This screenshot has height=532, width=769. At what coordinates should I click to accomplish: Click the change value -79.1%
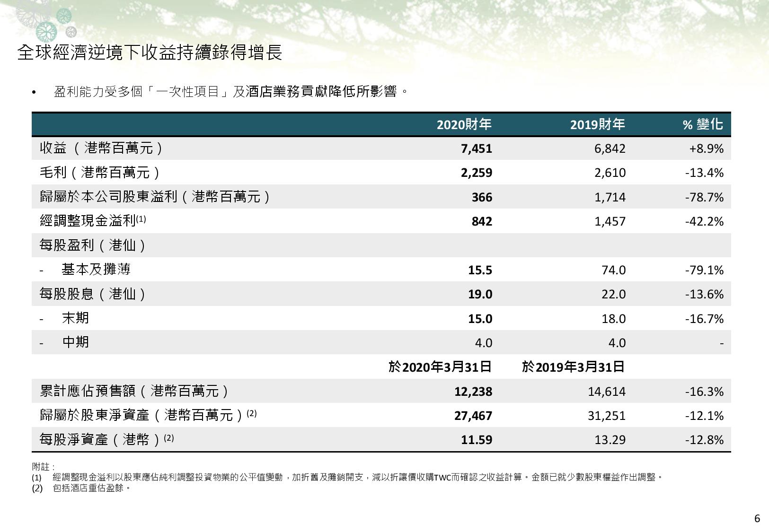coord(705,270)
